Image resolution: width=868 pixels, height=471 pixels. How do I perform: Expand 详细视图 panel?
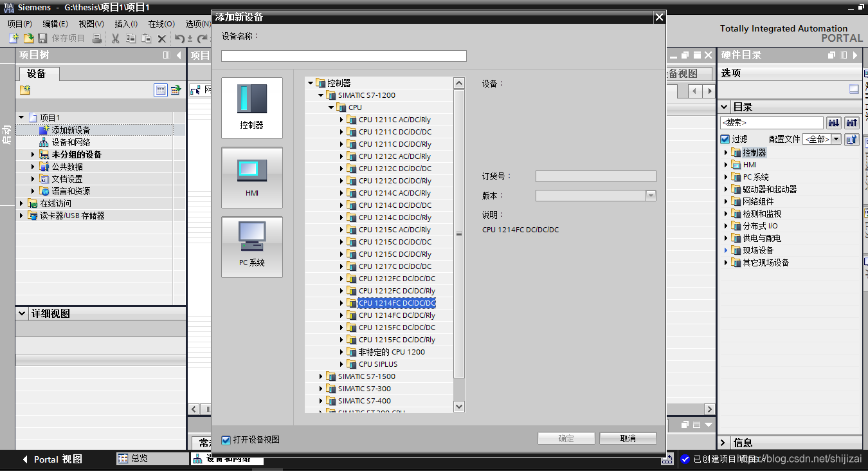point(21,314)
